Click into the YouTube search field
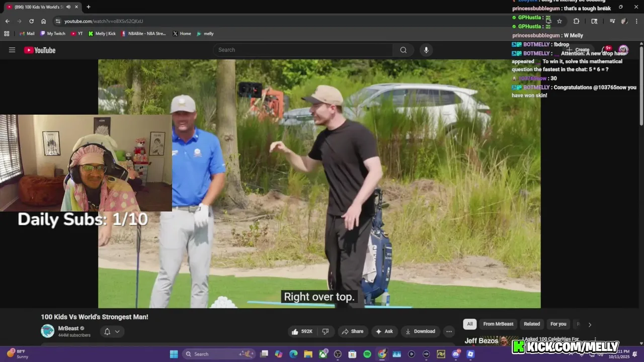 point(303,50)
